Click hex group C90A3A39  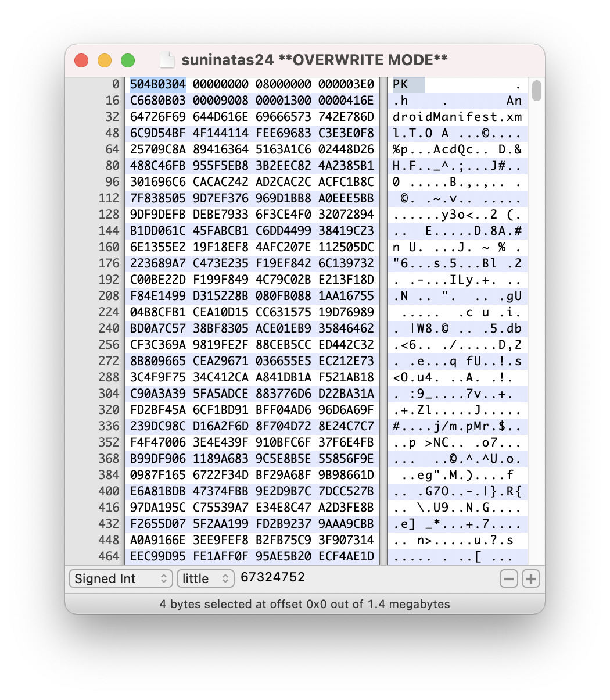(158, 394)
